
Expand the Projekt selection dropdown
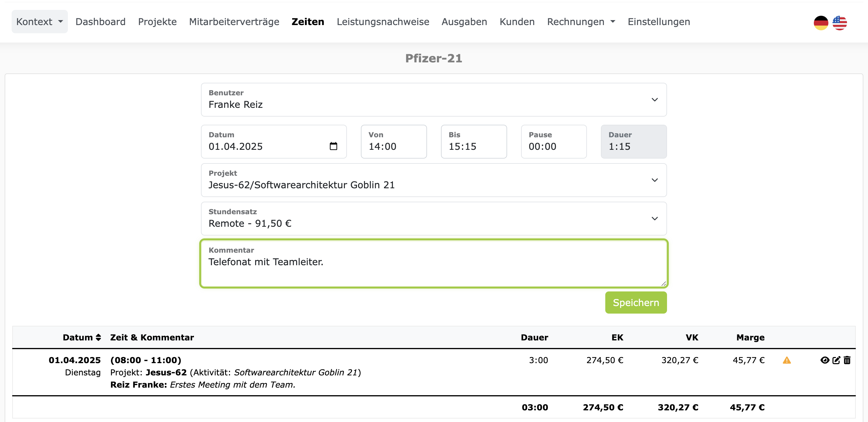[433, 180]
